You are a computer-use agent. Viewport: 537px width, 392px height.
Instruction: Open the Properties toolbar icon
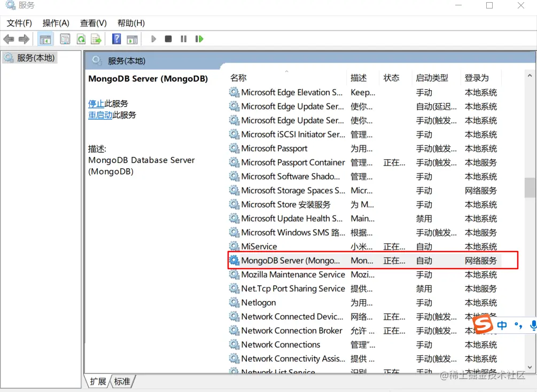(x=65, y=39)
